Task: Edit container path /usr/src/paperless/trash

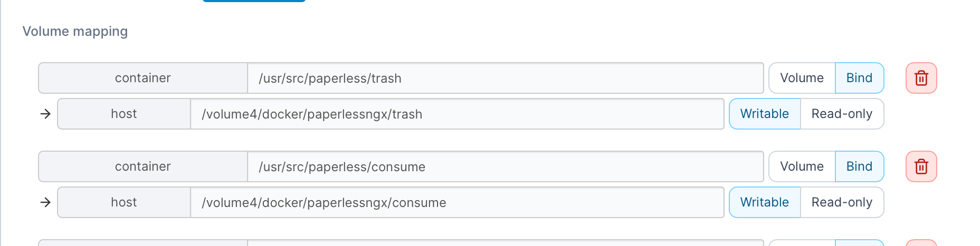Action: tap(506, 78)
